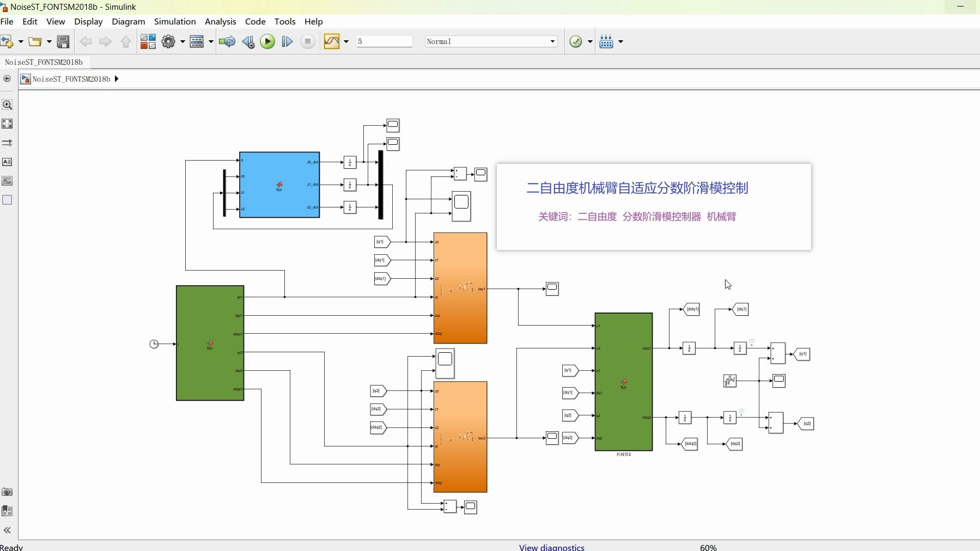Viewport: 980px width, 551px height.
Task: Open the Model Explorer icon
Action: coord(197,41)
